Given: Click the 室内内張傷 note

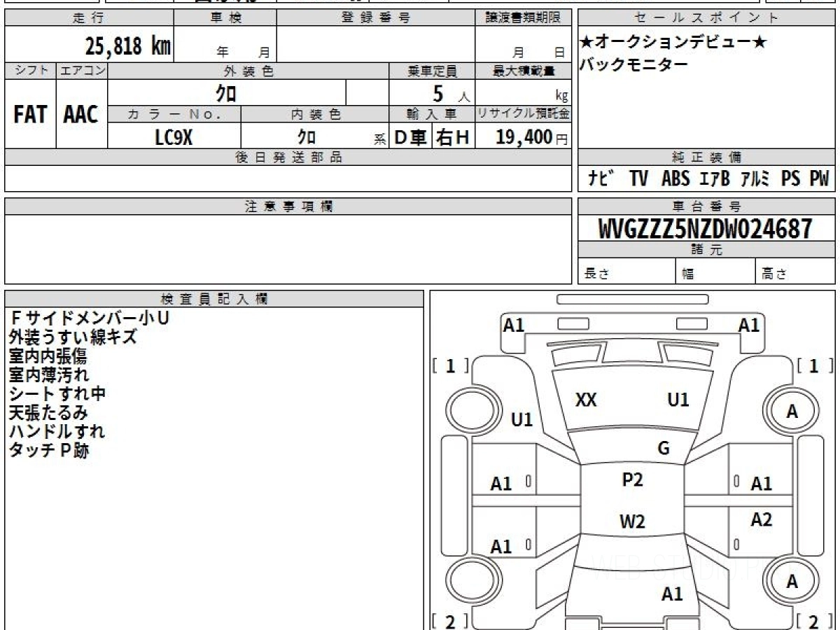Looking at the screenshot, I should (x=48, y=356).
